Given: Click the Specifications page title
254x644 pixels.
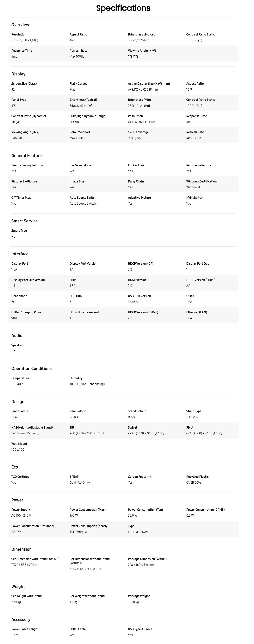Looking at the screenshot, I should [x=123, y=8].
